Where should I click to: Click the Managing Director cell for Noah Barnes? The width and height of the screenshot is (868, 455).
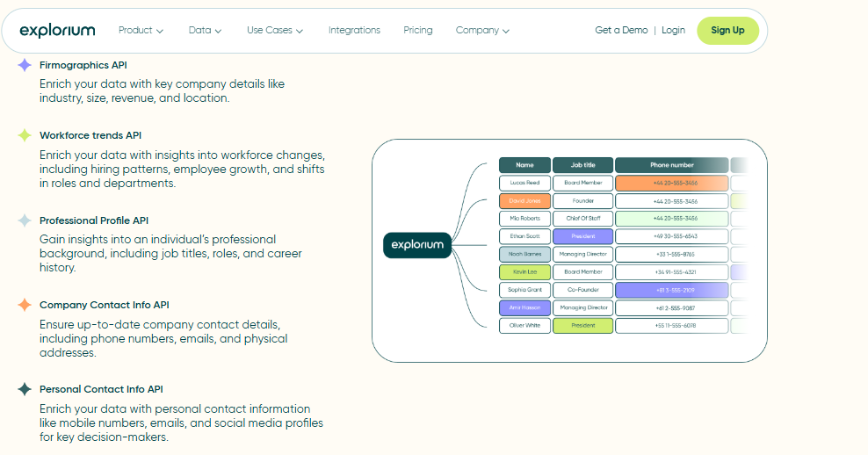[x=582, y=254]
